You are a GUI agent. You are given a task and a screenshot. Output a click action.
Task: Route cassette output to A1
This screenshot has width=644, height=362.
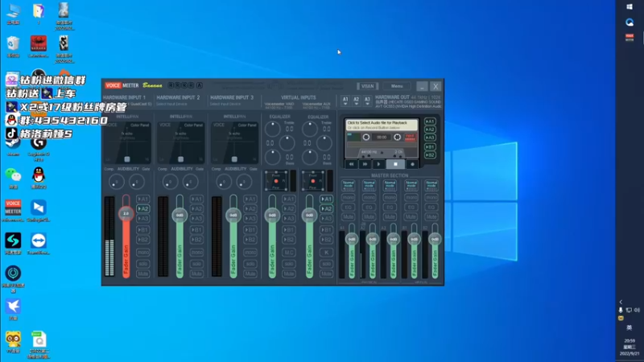click(430, 121)
